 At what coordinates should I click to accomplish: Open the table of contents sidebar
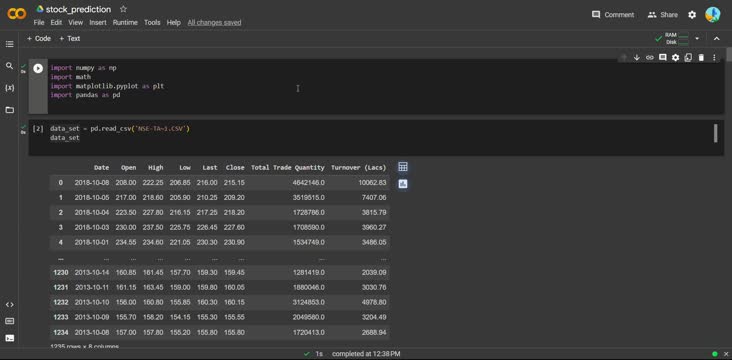9,44
